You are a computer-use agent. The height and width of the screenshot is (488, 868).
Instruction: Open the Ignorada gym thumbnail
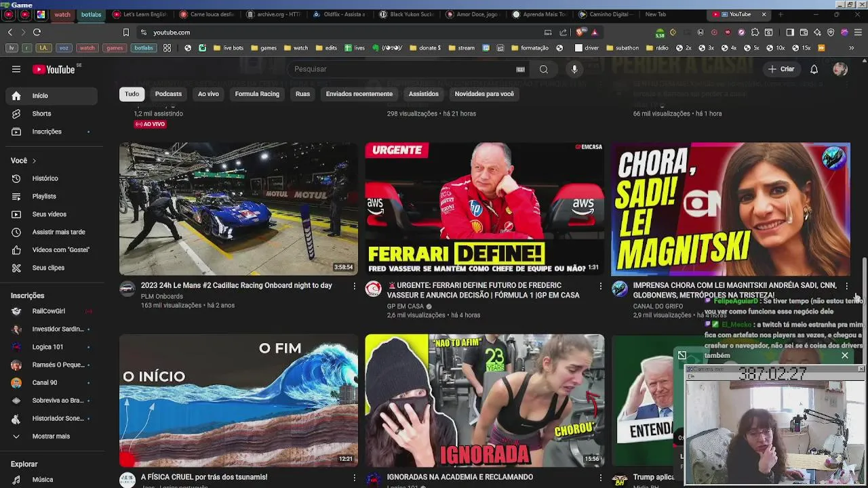[484, 401]
